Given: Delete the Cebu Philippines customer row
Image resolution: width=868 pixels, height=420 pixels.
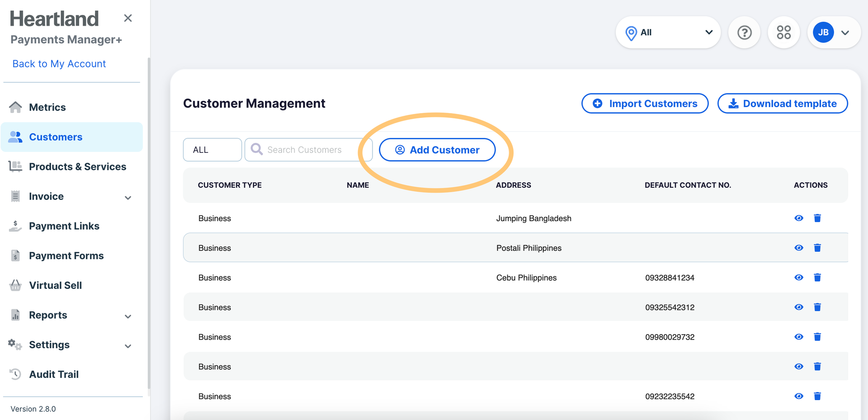Looking at the screenshot, I should coord(817,278).
